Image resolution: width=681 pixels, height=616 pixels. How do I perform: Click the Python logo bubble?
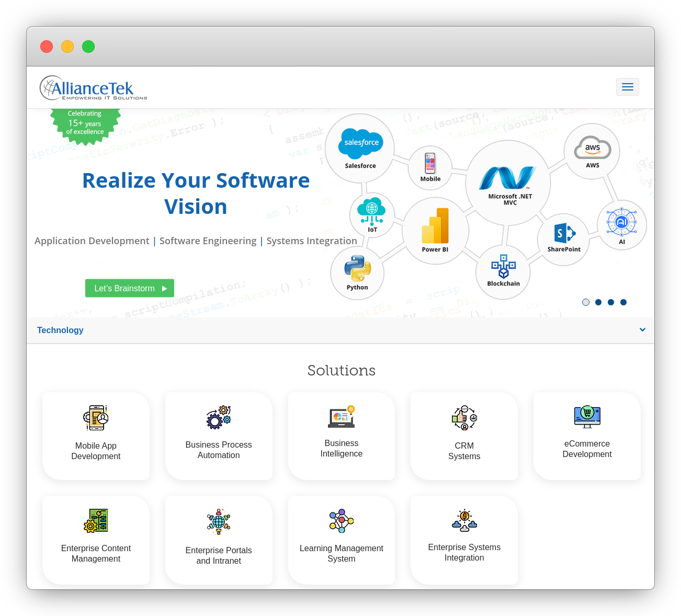click(357, 273)
